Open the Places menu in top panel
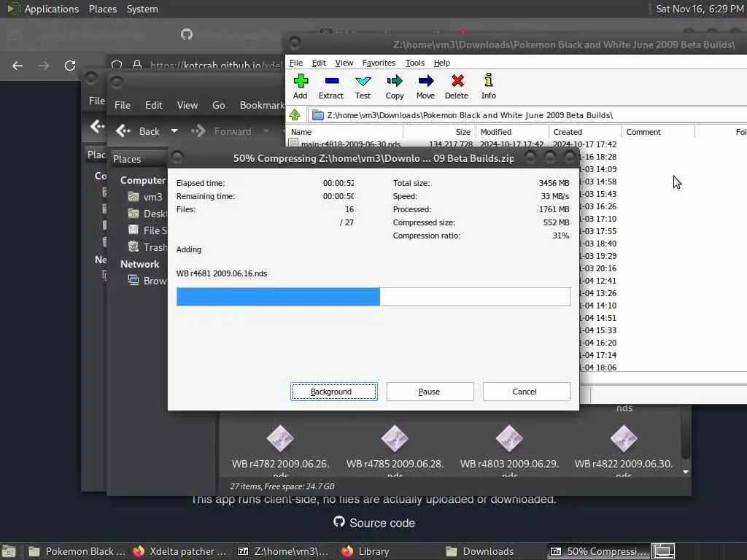Screen dimensions: 747x560 click(103, 9)
